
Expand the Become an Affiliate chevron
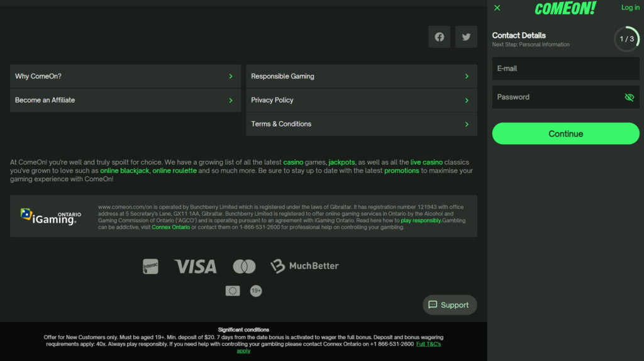click(x=231, y=100)
